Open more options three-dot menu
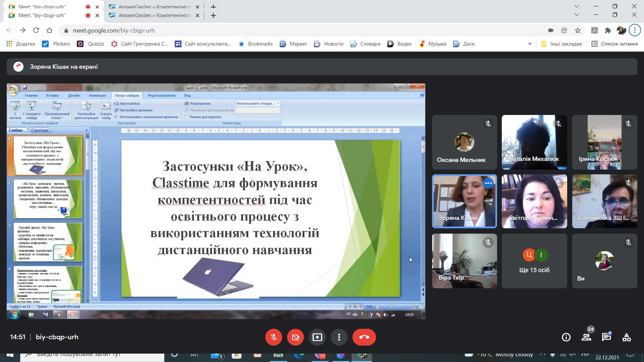Screen dimensions: 644x362 (x=339, y=337)
